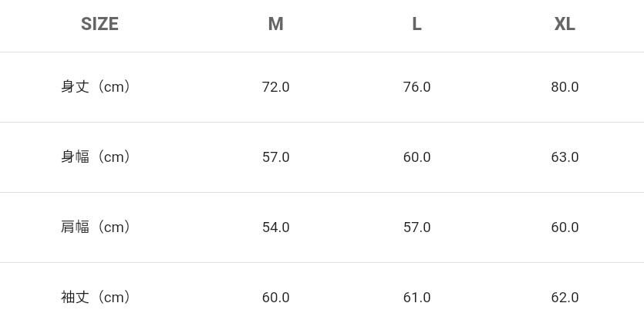Click the SIZE column header
This screenshot has width=644, height=330.
tap(99, 24)
